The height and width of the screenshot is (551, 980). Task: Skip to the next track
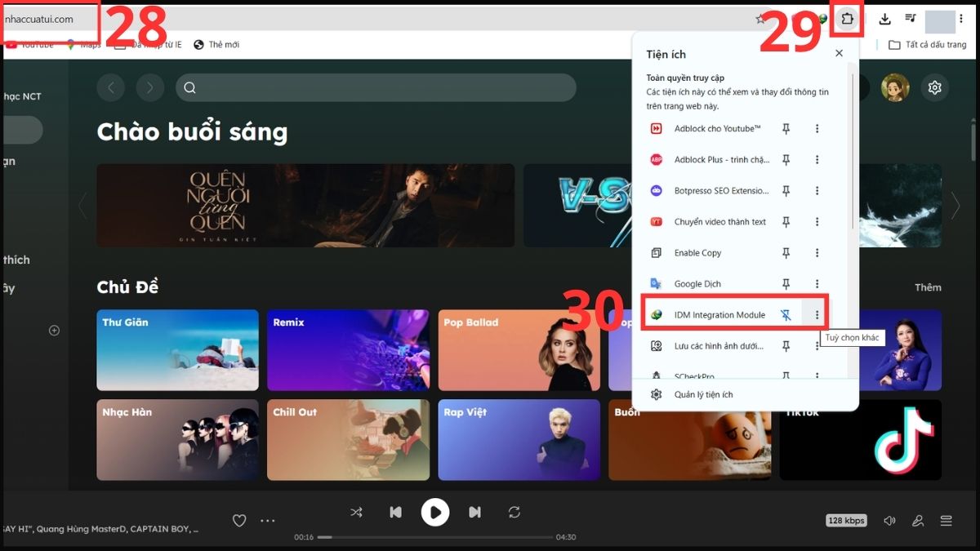point(474,512)
